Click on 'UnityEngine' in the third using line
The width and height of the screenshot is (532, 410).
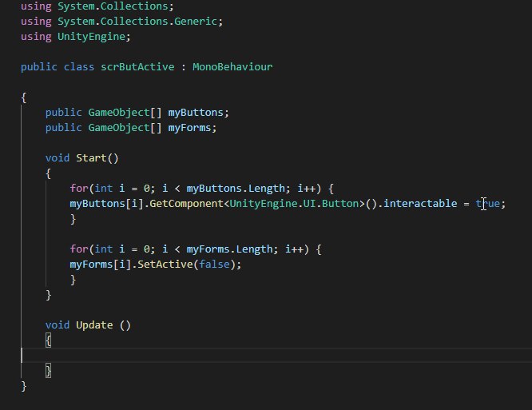tap(91, 37)
